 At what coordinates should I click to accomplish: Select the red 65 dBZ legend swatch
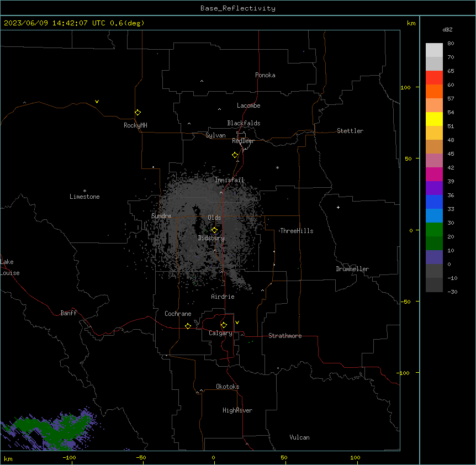434,78
